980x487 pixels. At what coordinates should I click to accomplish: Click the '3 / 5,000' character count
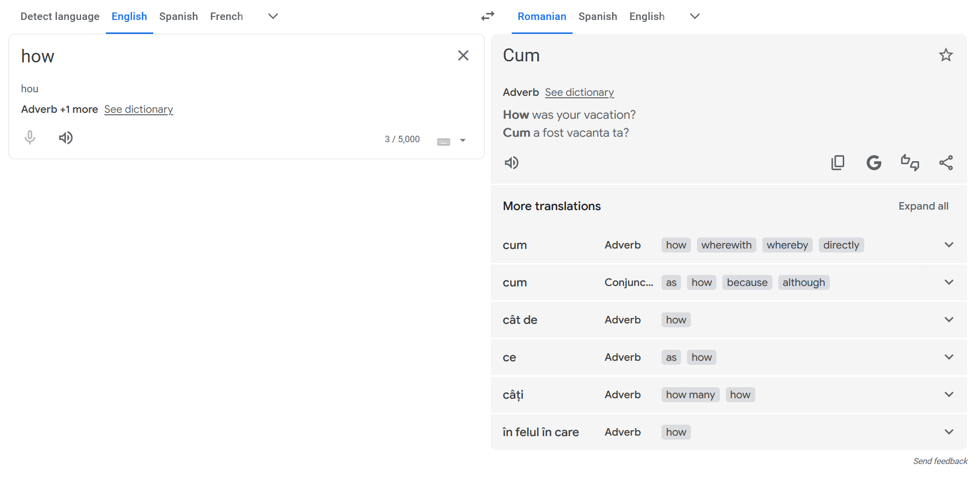click(402, 139)
